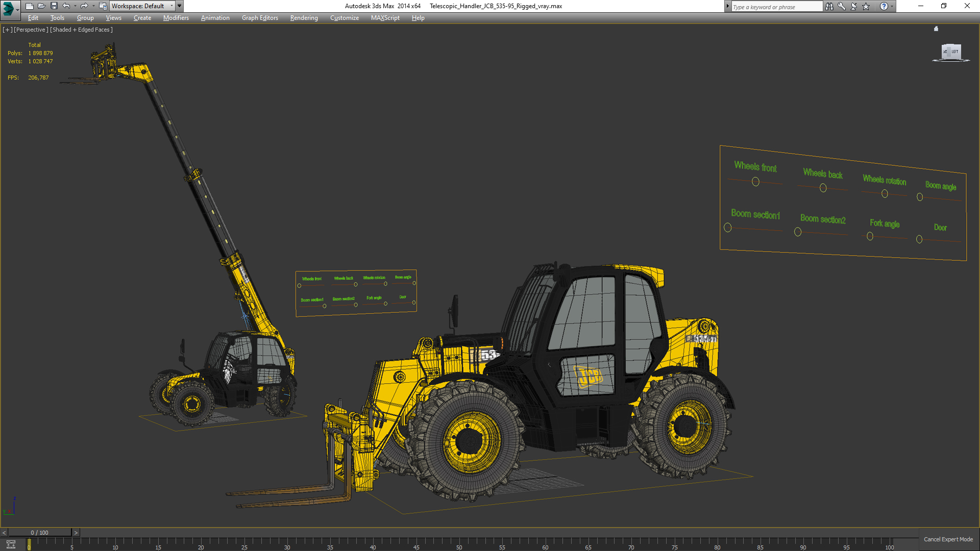Open the Graph Editors menu
This screenshot has width=980, height=551.
260,18
